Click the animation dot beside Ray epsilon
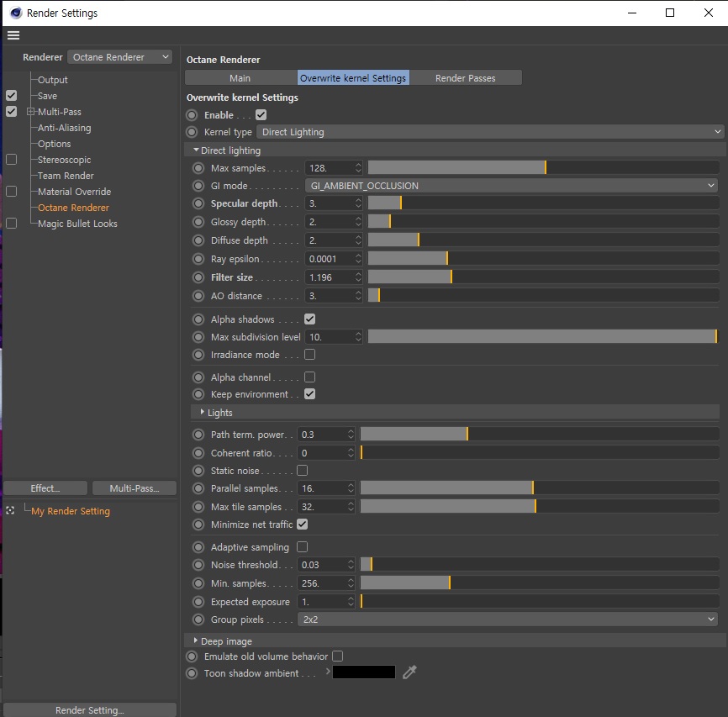 pos(198,259)
